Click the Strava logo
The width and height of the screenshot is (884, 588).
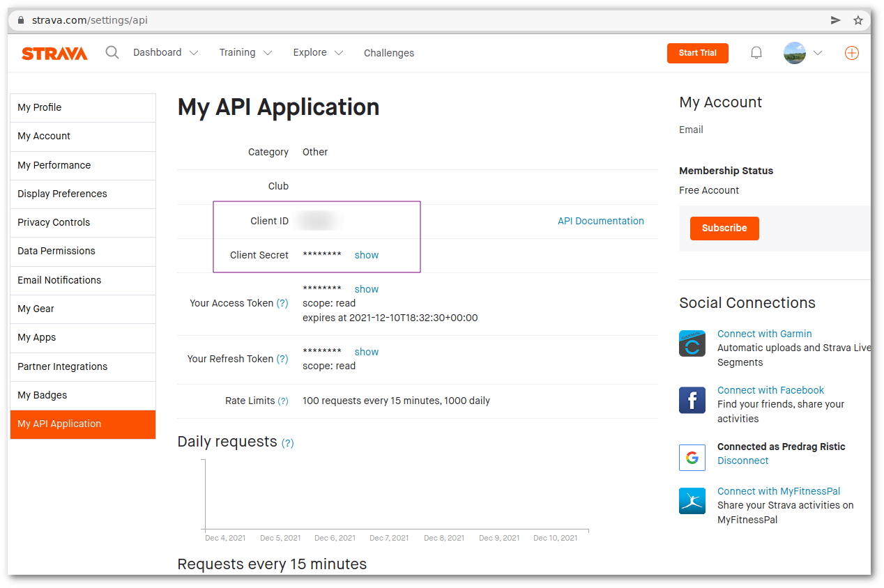[54, 53]
